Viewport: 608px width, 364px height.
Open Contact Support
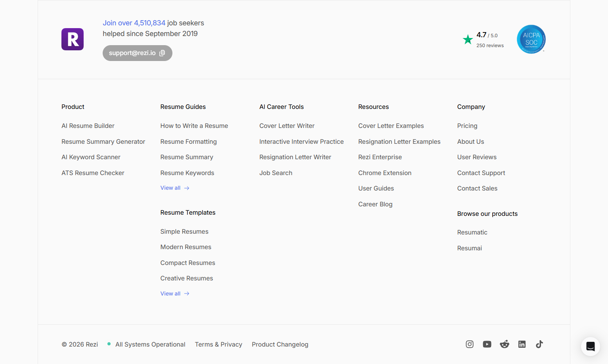pyautogui.click(x=481, y=173)
